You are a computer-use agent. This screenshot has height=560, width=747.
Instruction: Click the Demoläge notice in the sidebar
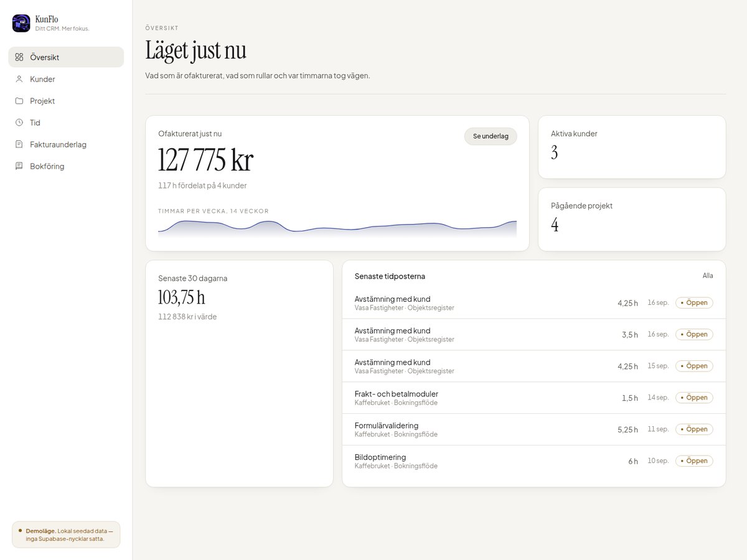coord(66,534)
